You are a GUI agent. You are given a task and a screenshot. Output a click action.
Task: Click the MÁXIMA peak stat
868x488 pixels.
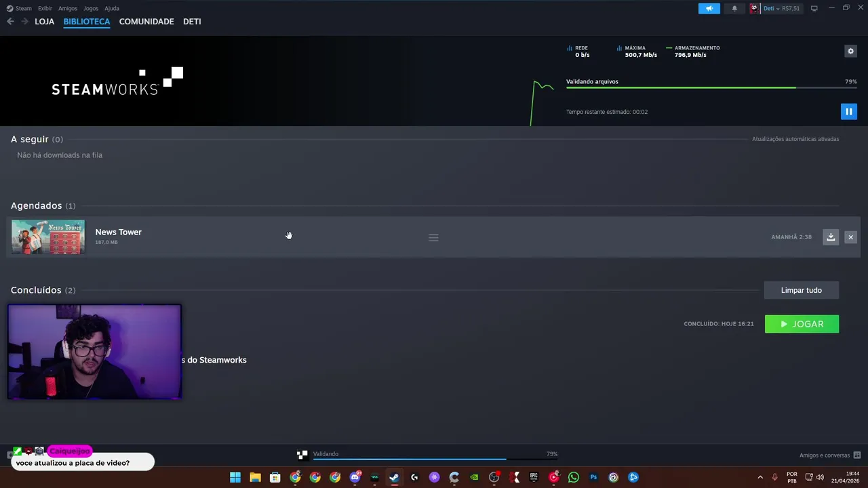pyautogui.click(x=637, y=52)
